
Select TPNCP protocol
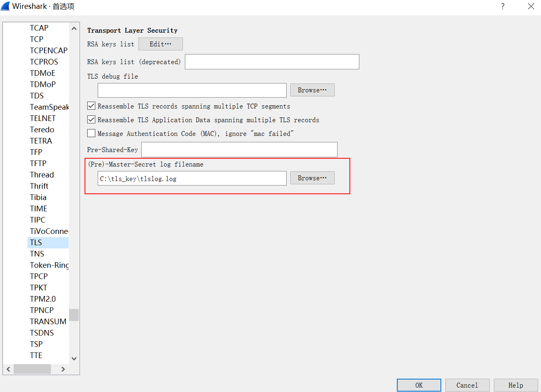click(42, 310)
